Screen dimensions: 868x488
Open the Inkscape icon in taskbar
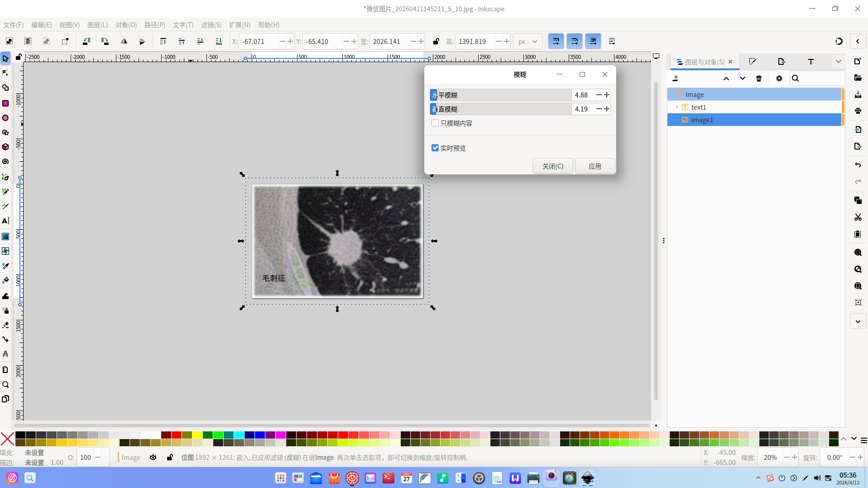tap(587, 478)
